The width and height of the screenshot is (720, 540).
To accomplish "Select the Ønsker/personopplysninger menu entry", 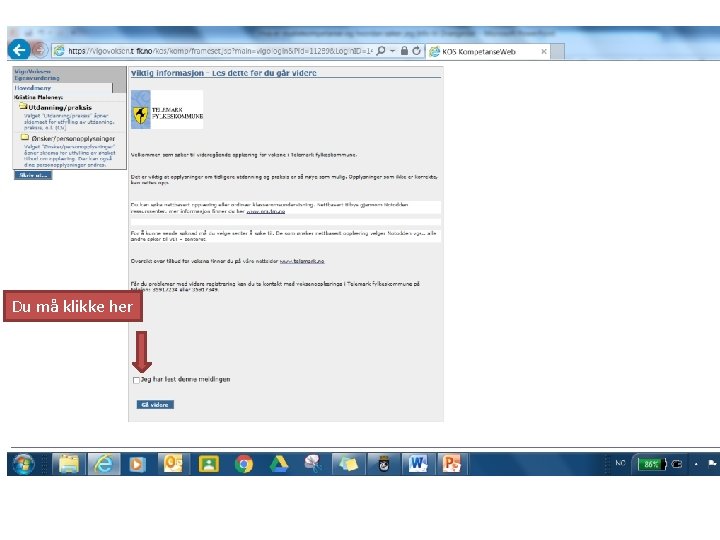I will click(x=73, y=138).
